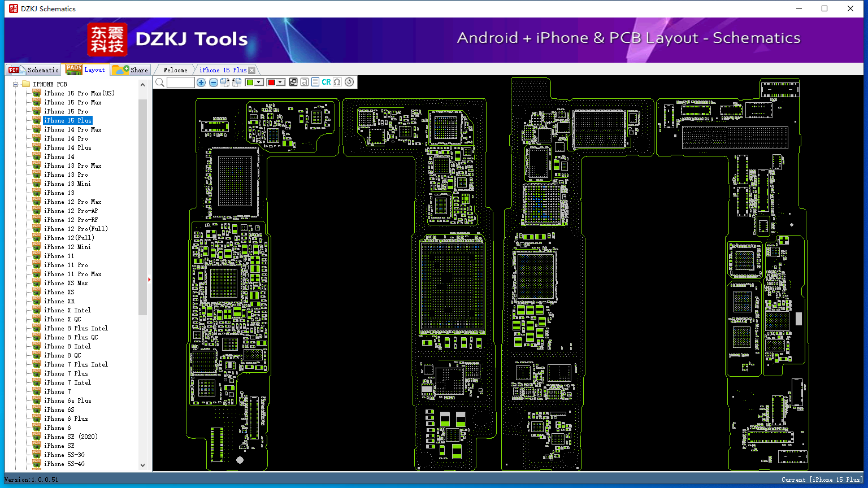Open the Share tab

coord(130,70)
